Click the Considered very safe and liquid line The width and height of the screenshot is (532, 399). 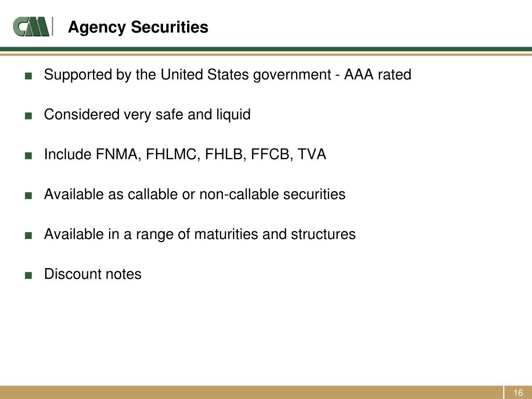click(147, 115)
